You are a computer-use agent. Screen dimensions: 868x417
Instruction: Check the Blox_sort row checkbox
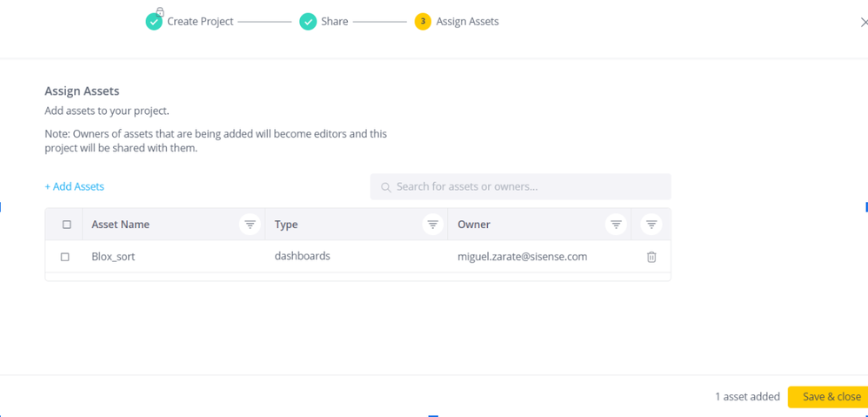[65, 257]
